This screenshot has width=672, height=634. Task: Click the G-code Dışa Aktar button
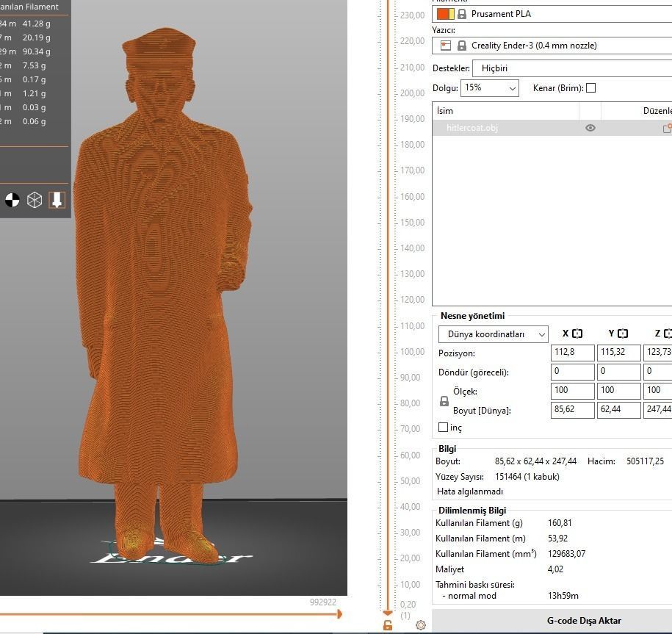tap(552, 621)
